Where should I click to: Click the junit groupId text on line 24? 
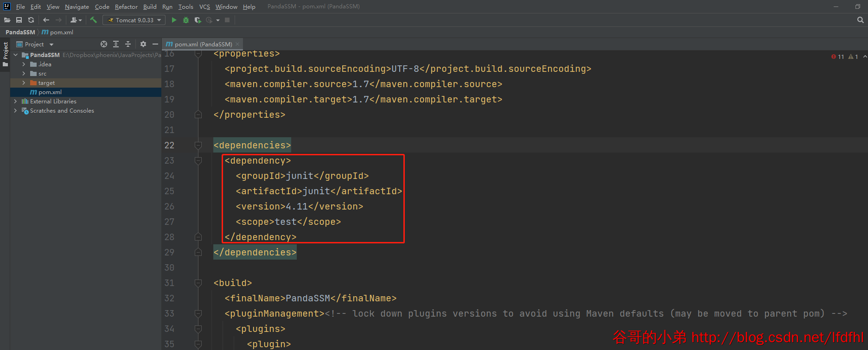pyautogui.click(x=300, y=176)
